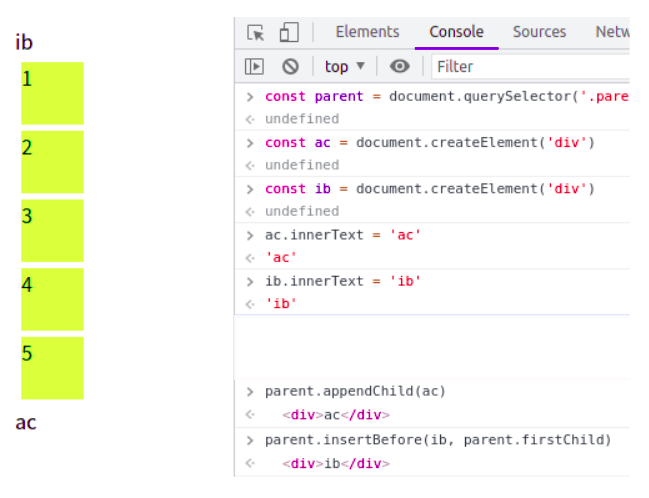The image size is (649, 498).
Task: Click the <div>ac</div> console output
Action: click(x=336, y=415)
